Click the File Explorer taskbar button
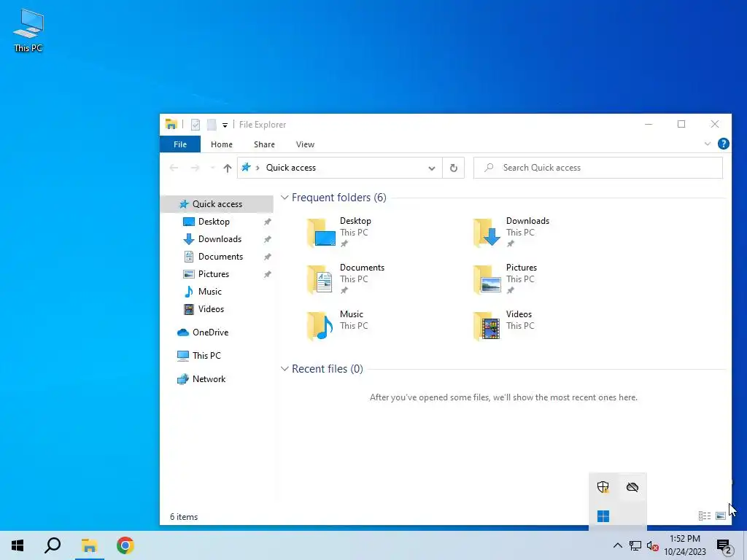The height and width of the screenshot is (560, 747). [89, 545]
